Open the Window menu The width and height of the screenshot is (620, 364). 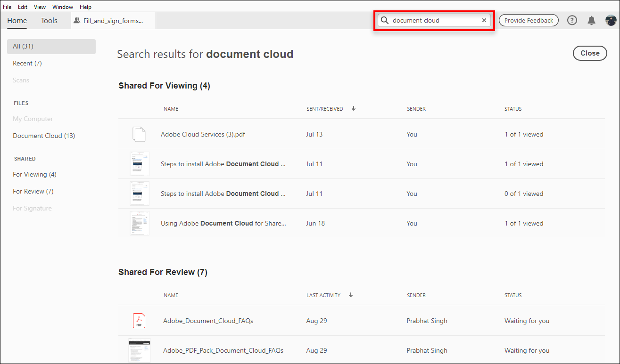[x=63, y=7]
